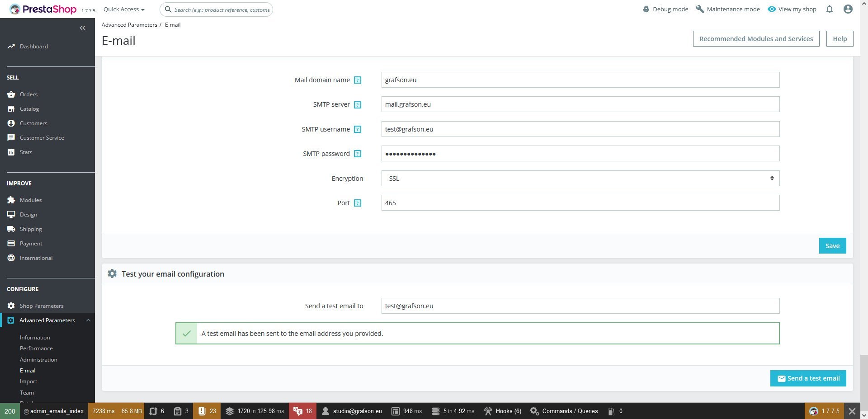Close the Symfony profiler toolbar

[852, 411]
